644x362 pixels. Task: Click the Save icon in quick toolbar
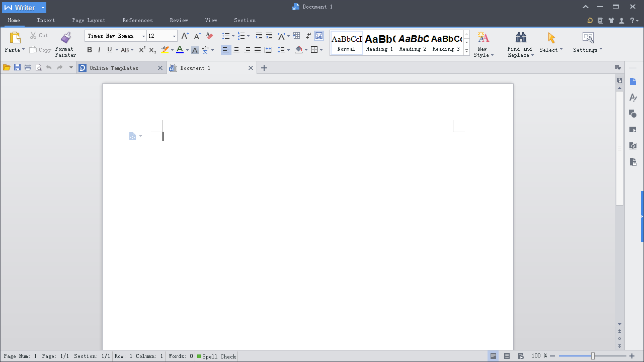tap(17, 67)
